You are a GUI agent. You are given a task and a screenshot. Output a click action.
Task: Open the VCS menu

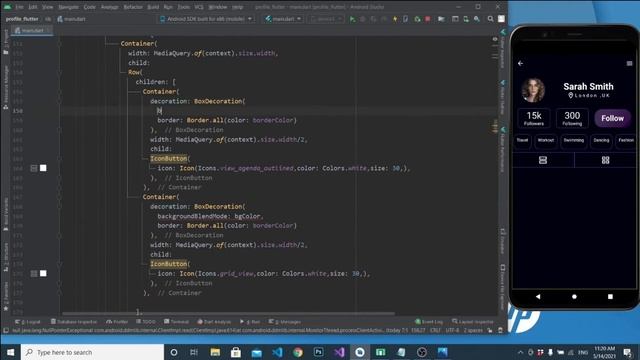[x=199, y=7]
